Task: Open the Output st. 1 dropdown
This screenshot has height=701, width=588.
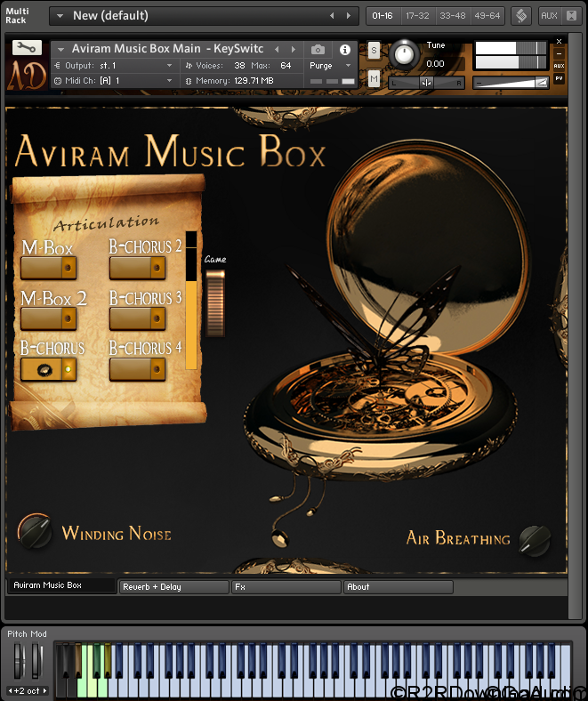Action: point(169,66)
